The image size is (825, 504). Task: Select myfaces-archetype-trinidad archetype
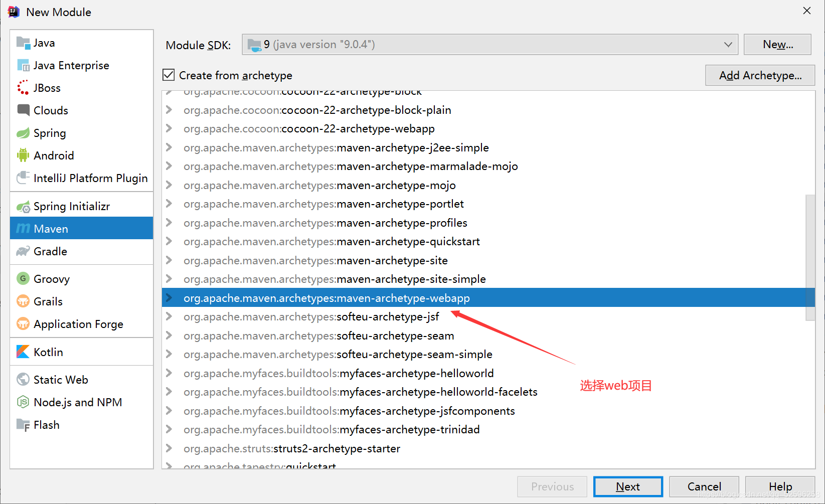332,429
